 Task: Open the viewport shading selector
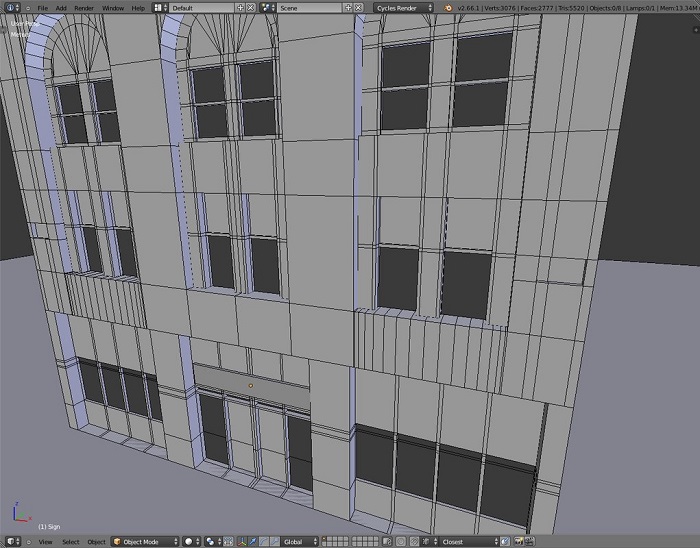[192, 541]
